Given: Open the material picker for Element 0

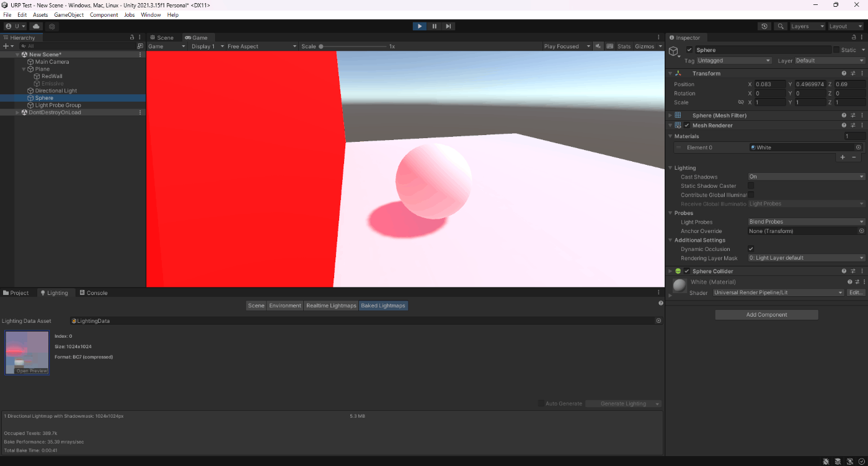Looking at the screenshot, I should click(859, 147).
